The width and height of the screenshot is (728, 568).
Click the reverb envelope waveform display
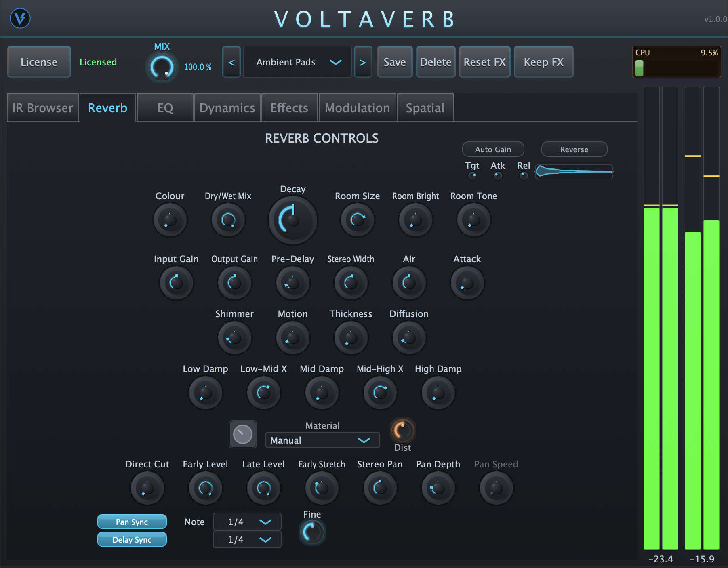(x=574, y=172)
